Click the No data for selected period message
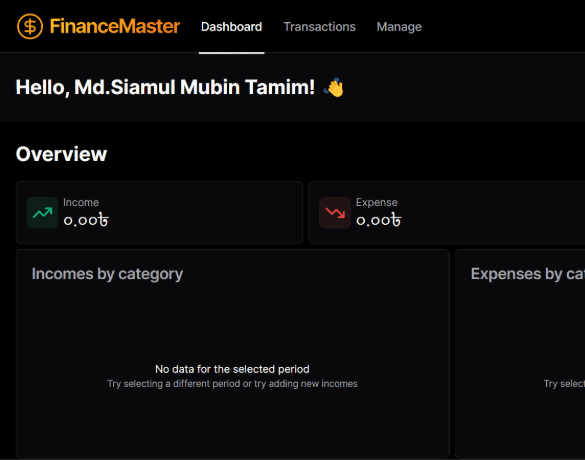This screenshot has height=460, width=585. coord(232,369)
